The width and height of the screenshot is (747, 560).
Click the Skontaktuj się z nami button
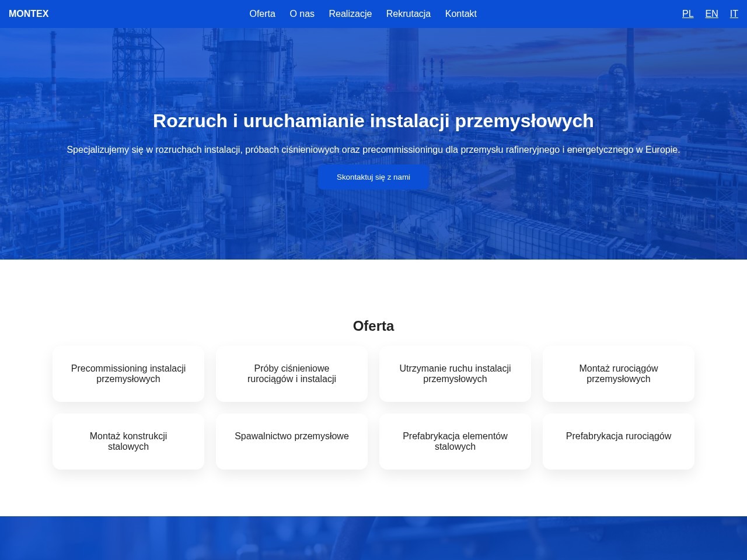click(373, 177)
